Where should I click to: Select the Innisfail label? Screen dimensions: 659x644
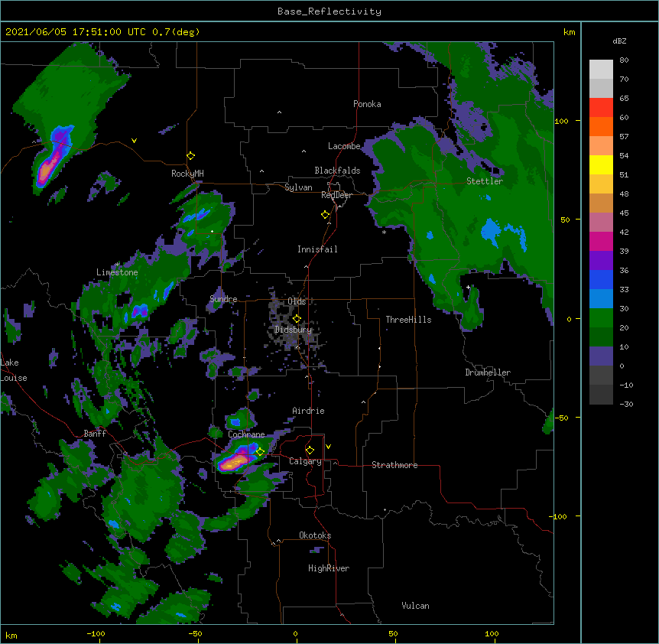[317, 249]
